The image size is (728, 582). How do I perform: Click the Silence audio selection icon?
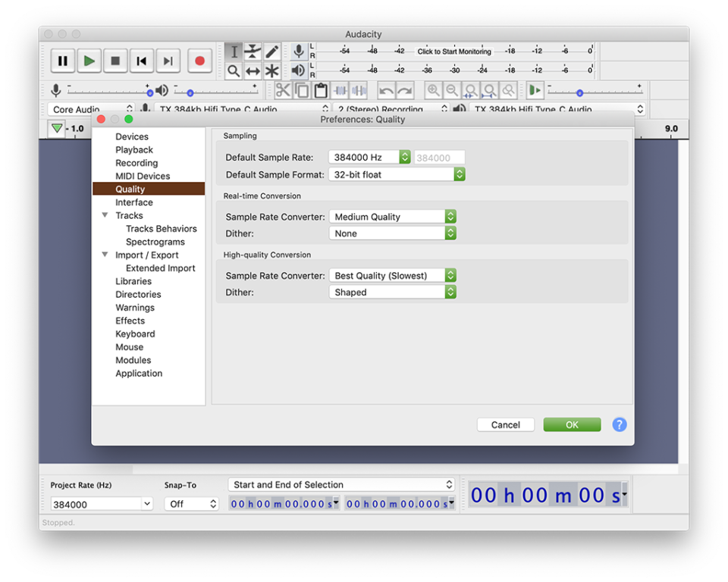(359, 90)
